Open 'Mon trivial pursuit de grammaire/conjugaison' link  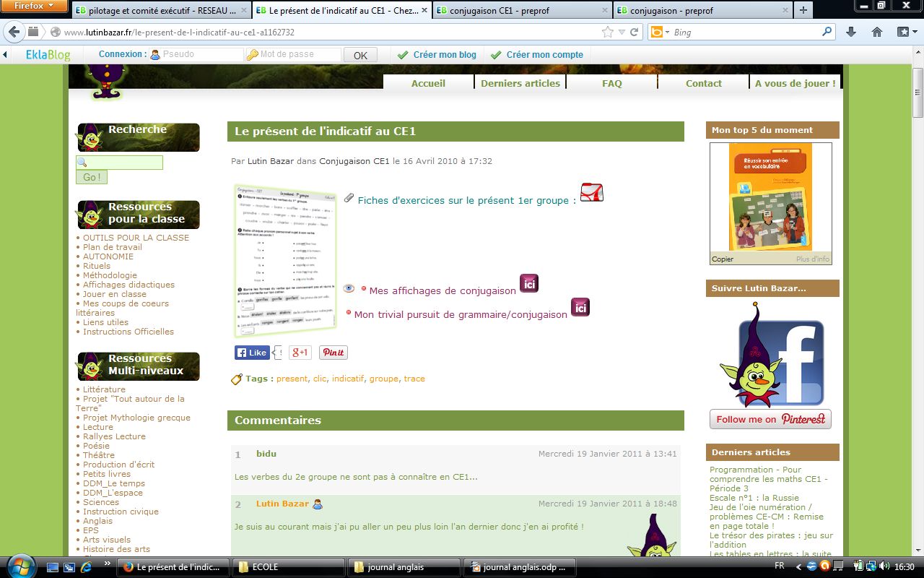[x=461, y=314]
